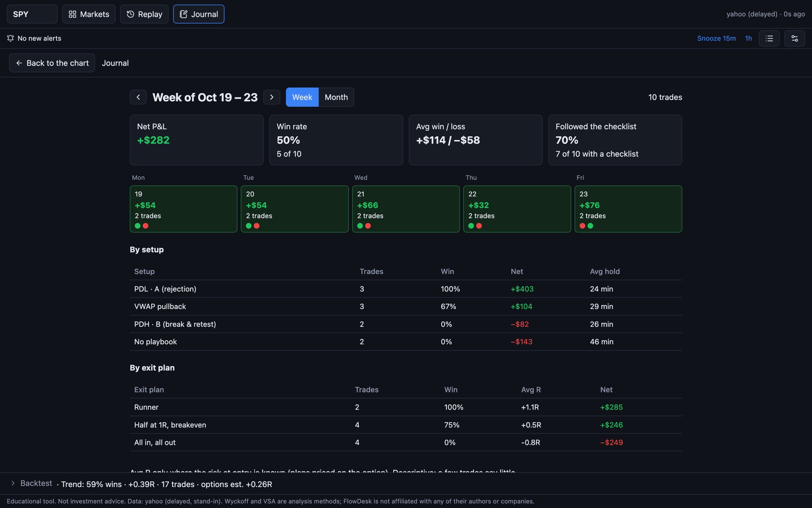Select the Journal tab in top bar
This screenshot has width=812, height=508.
[x=199, y=14]
